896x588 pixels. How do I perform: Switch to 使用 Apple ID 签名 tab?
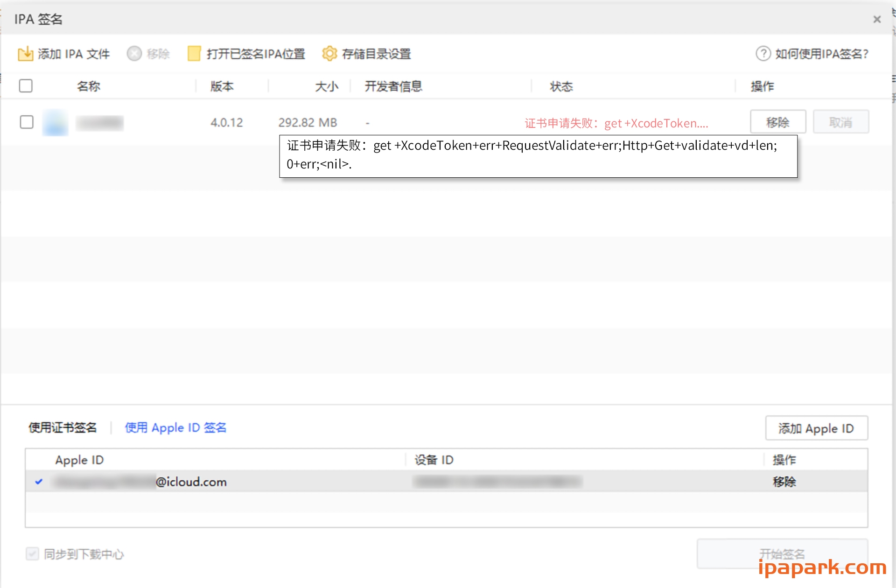175,427
